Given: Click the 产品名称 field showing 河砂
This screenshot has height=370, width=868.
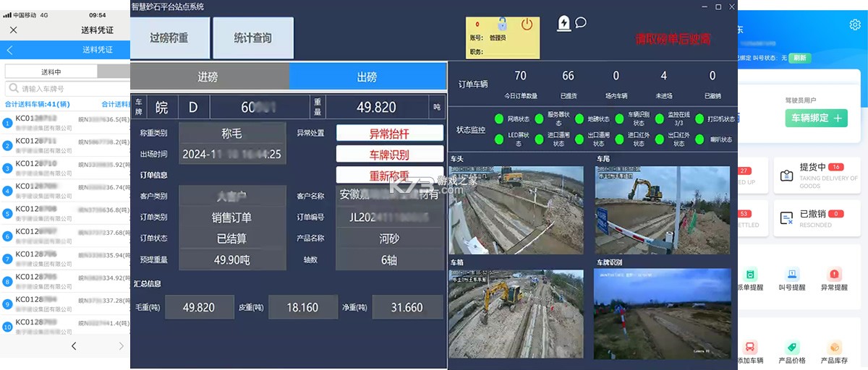Looking at the screenshot, I should pyautogui.click(x=389, y=238).
